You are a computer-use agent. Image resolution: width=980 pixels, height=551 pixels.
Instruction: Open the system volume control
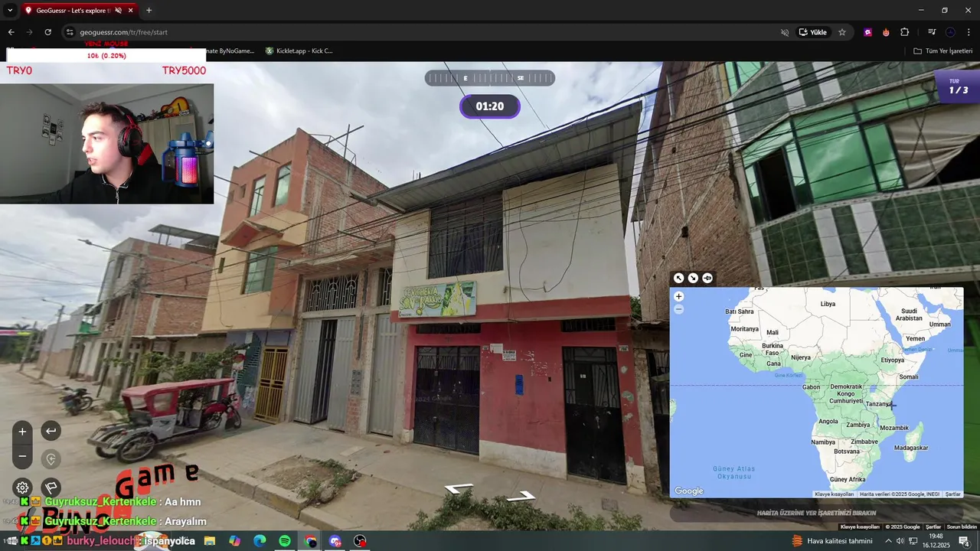900,541
